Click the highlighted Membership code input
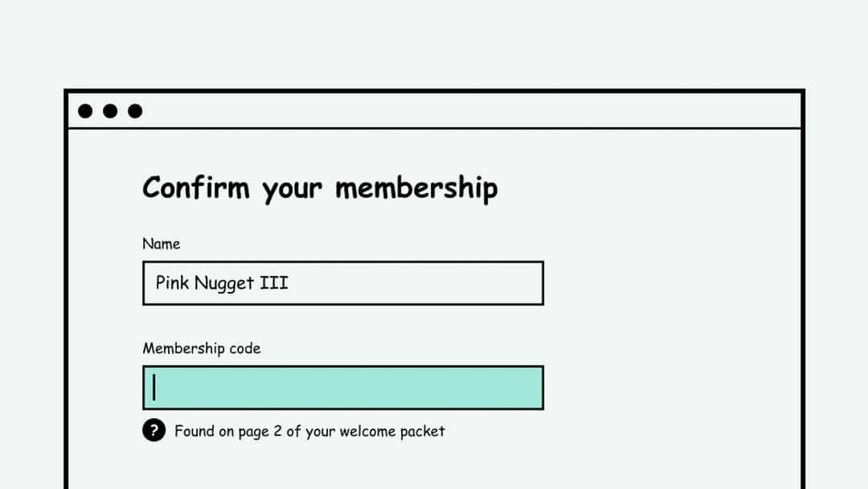The image size is (868, 489). click(x=343, y=387)
